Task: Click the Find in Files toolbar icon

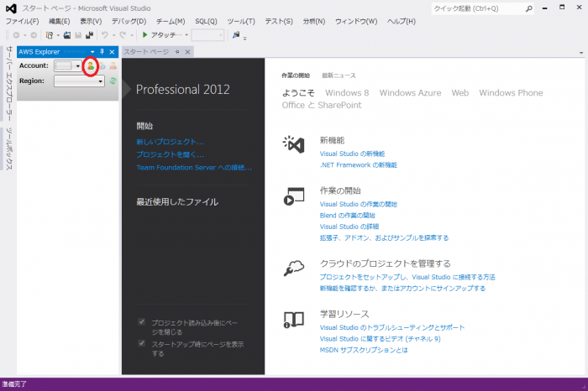Action: click(x=236, y=35)
